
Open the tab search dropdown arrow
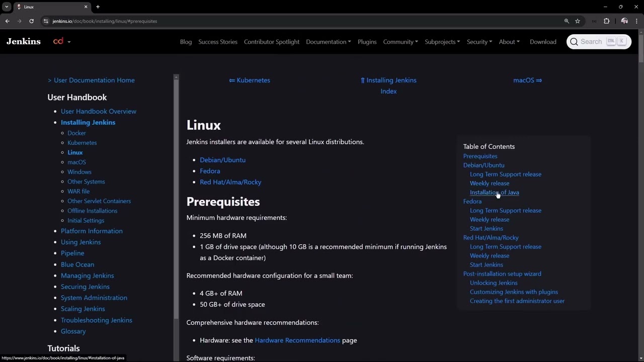(x=7, y=7)
